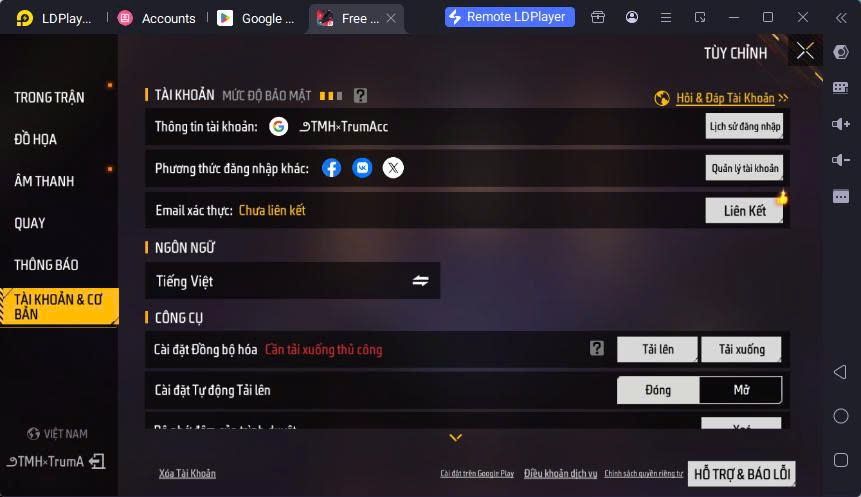Switch to the ÂM THANH settings tab
This screenshot has height=497, width=861.
(44, 181)
